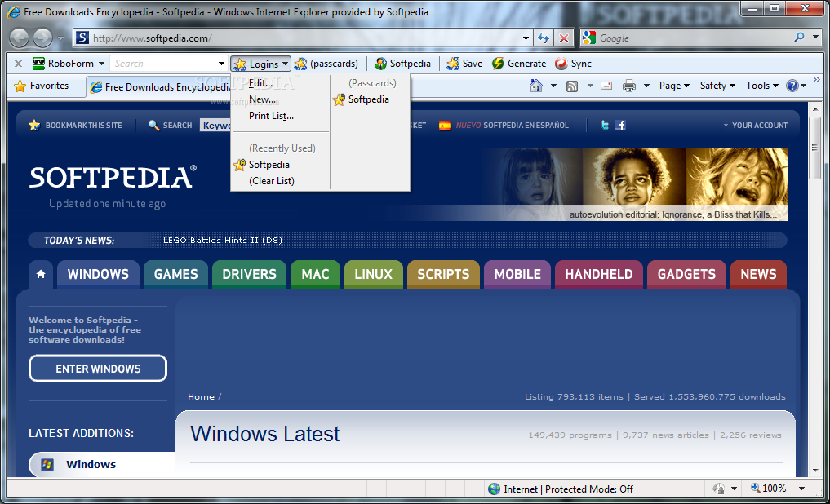Click the Softpedia button in RoboForm toolbar
Viewport: 830px width, 504px height.
pyautogui.click(x=403, y=64)
